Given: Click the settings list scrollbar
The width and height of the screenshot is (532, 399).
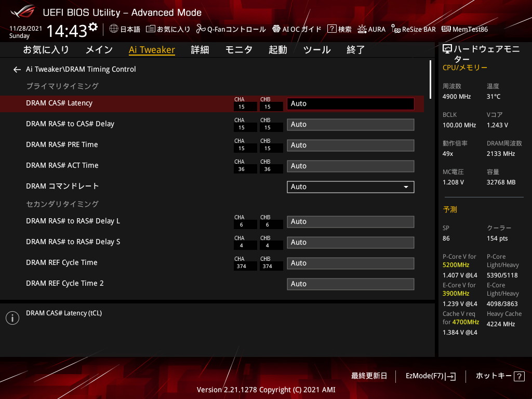Looking at the screenshot, I should pyautogui.click(x=430, y=79).
